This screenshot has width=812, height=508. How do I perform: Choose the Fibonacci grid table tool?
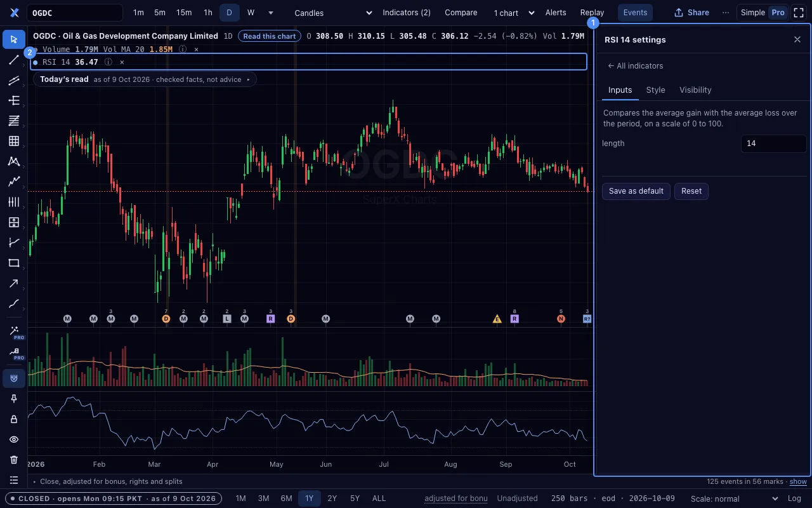(x=14, y=141)
